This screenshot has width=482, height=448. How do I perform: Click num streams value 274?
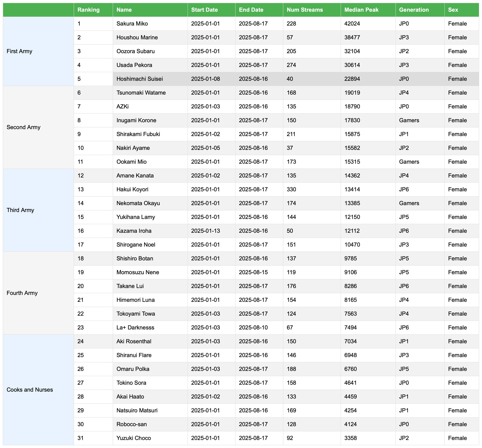(291, 65)
